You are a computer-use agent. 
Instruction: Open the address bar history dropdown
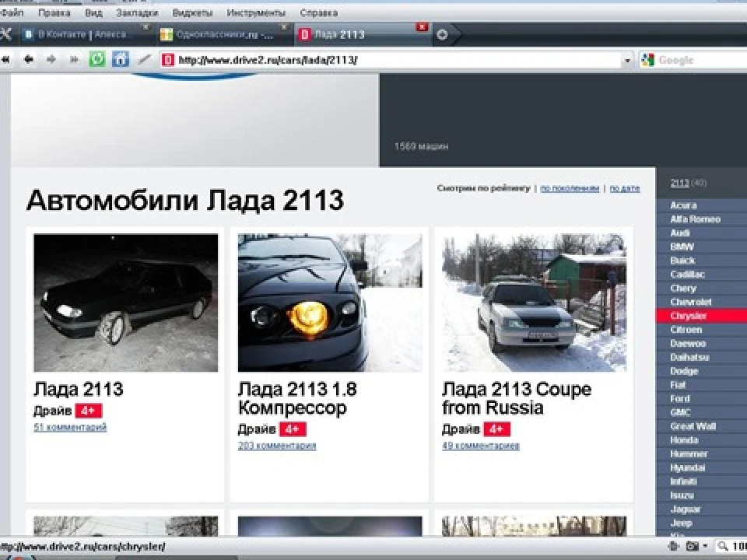(x=627, y=61)
